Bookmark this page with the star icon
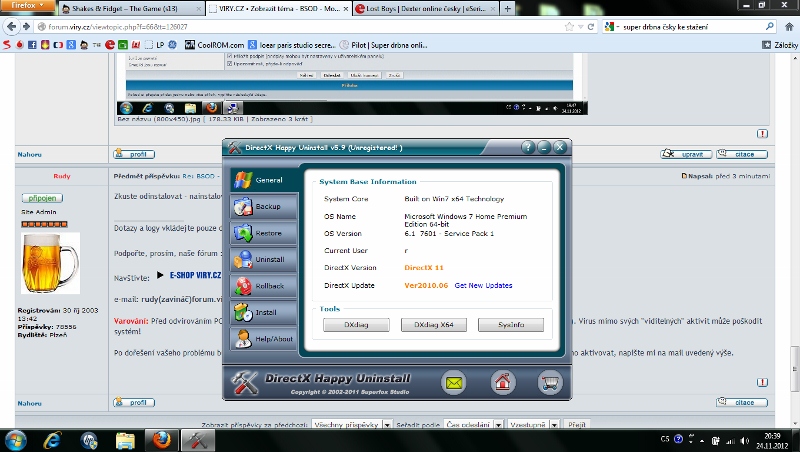Screen dimensions: 800x452 coord(569,27)
